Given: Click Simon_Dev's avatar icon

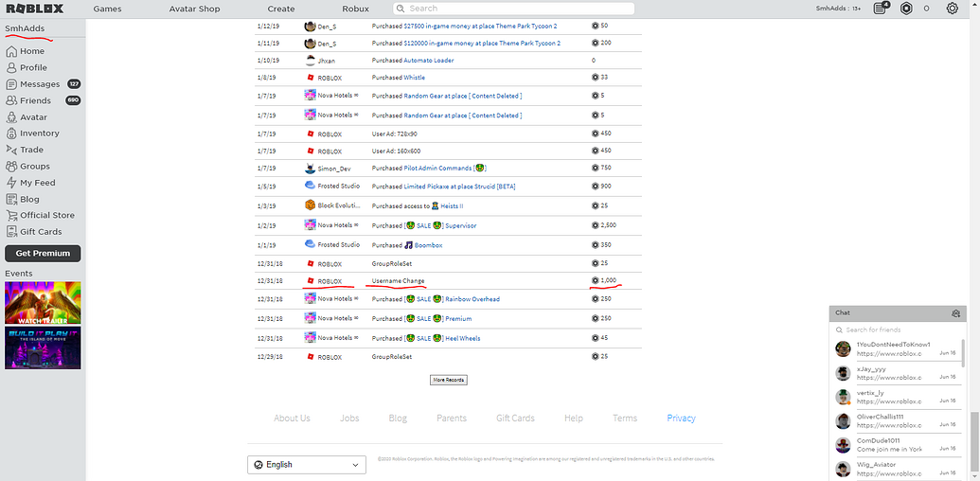Looking at the screenshot, I should (x=310, y=168).
